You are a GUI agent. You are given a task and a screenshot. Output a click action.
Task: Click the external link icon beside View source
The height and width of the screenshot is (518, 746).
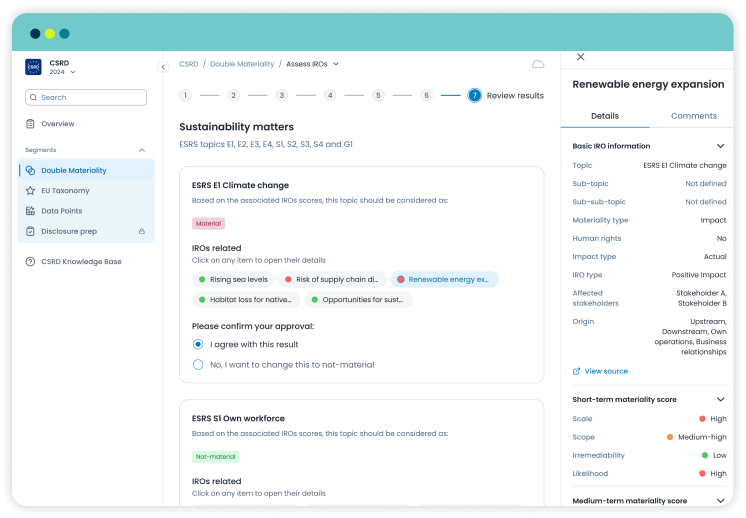576,371
